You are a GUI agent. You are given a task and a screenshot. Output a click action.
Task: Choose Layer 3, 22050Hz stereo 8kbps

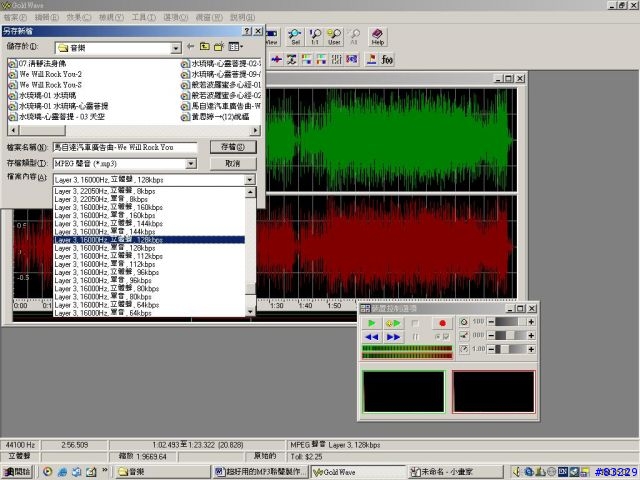[149, 191]
